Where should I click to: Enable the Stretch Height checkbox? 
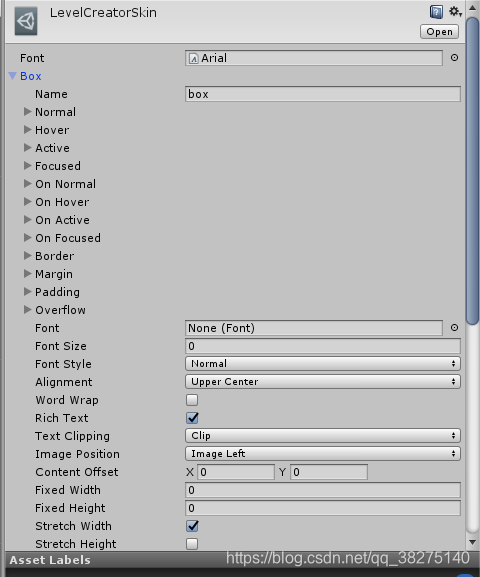(x=192, y=544)
